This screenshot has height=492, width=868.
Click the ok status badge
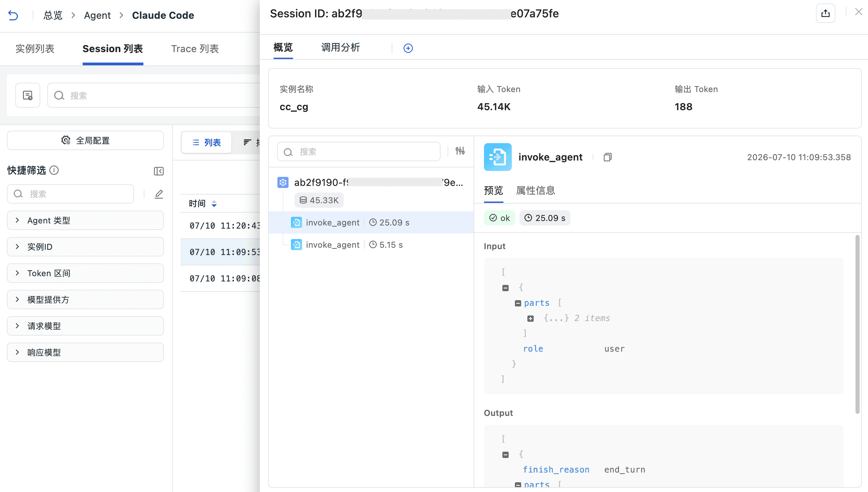click(499, 218)
